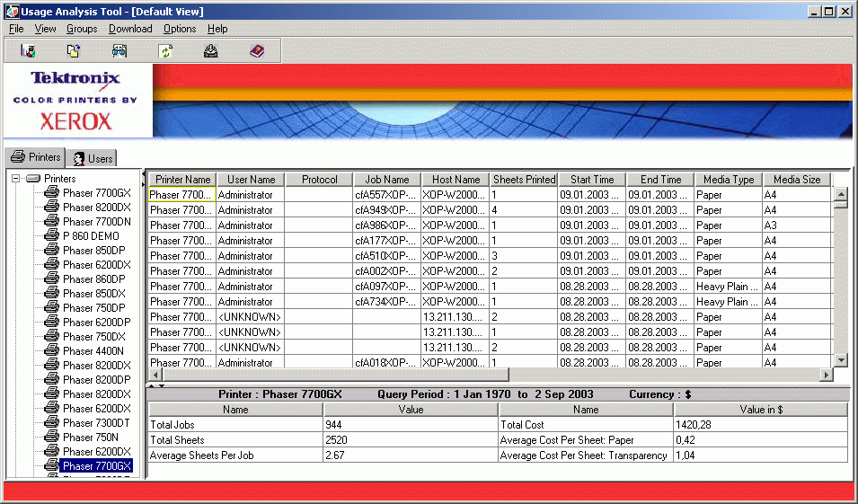Click the printer icon beside Phaser 750DP
The height and width of the screenshot is (504, 858).
tap(52, 307)
